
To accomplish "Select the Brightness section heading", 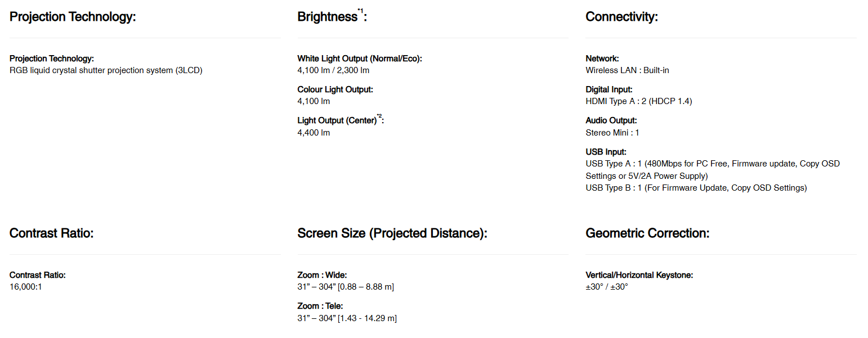I will point(327,17).
